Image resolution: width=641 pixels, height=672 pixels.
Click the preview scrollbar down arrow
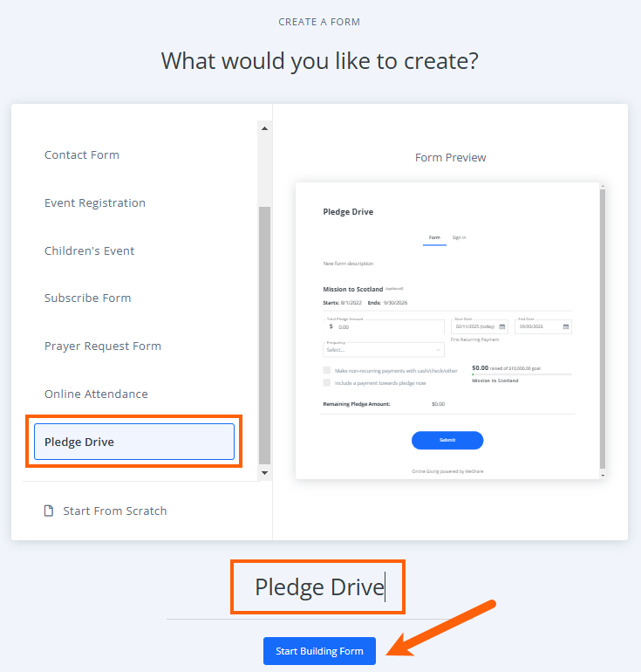pyautogui.click(x=602, y=474)
